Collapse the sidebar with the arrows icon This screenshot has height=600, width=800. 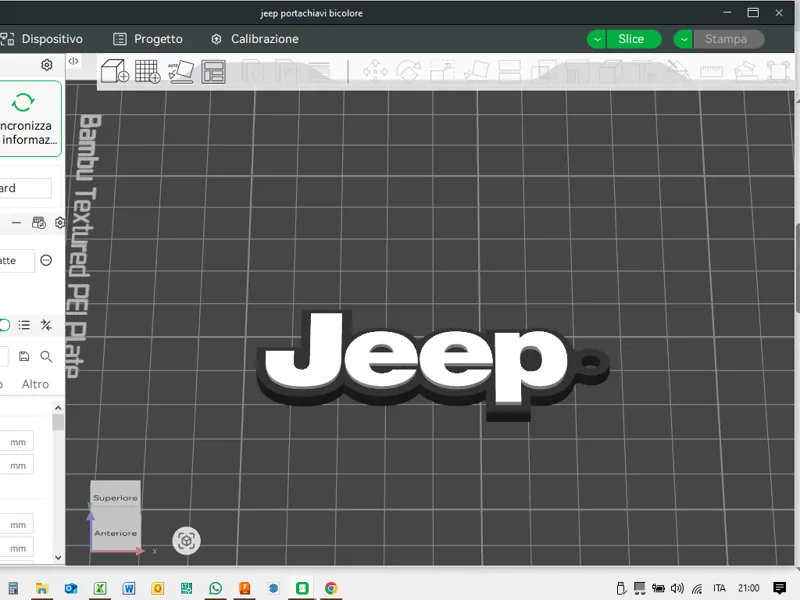(73, 61)
